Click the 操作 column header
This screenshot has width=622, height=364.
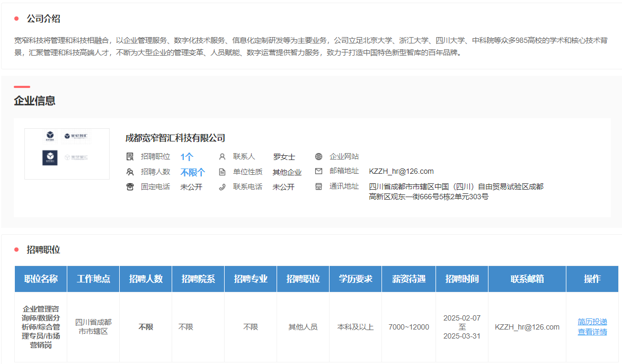(592, 279)
